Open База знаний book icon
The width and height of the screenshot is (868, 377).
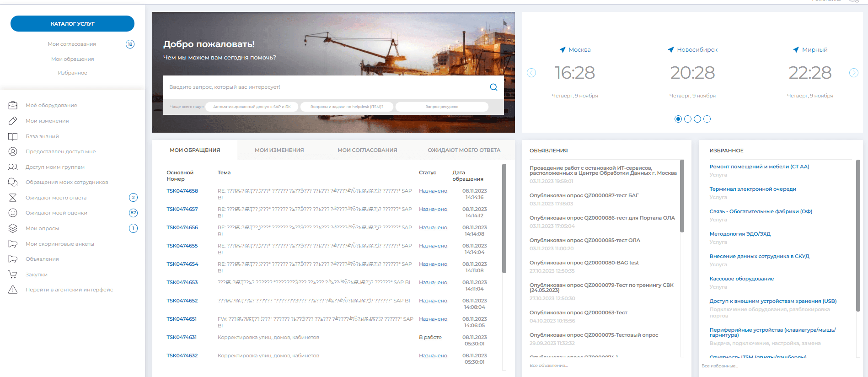tap(13, 136)
